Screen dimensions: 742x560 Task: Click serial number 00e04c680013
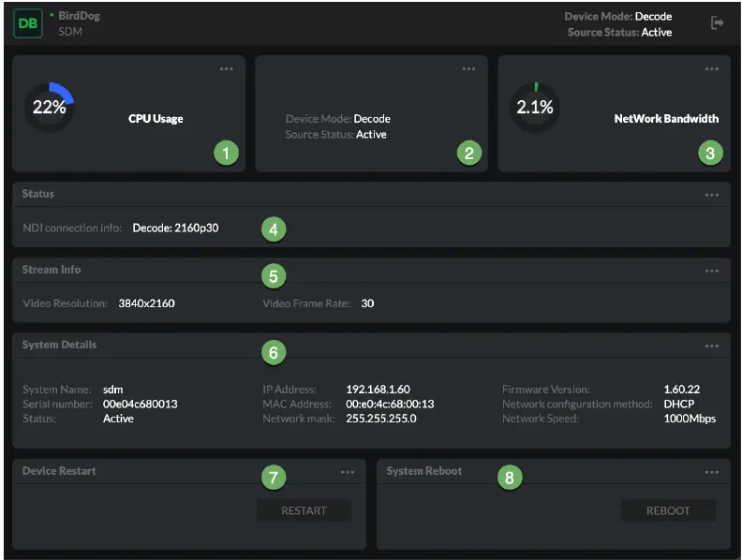tap(141, 405)
